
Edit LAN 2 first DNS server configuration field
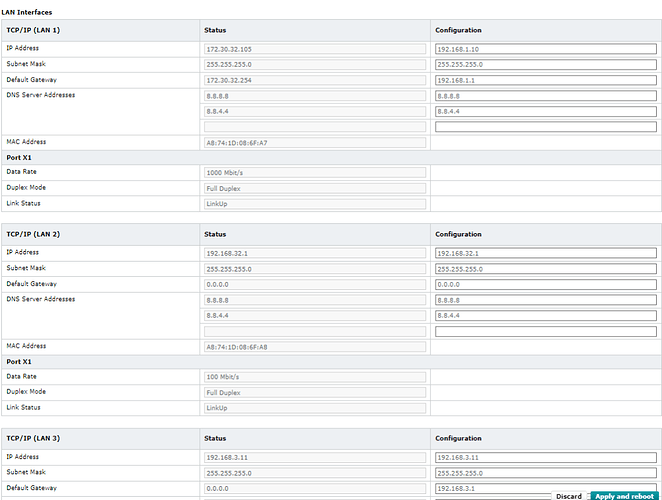tap(545, 300)
